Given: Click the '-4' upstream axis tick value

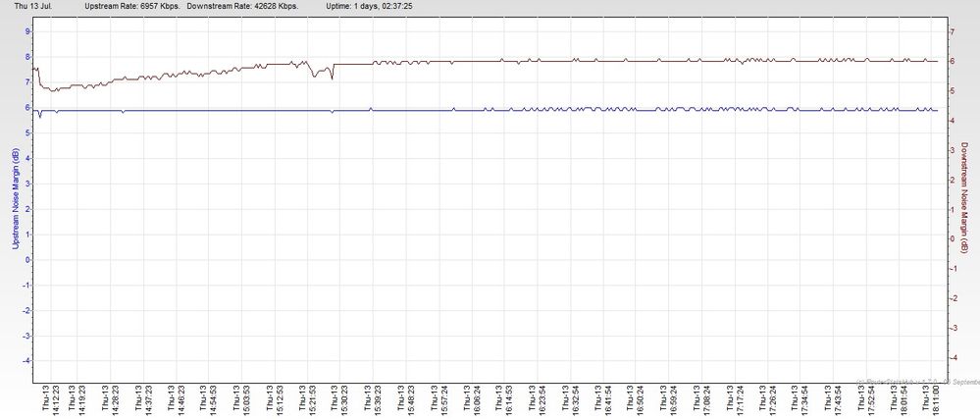Looking at the screenshot, I should (x=26, y=361).
